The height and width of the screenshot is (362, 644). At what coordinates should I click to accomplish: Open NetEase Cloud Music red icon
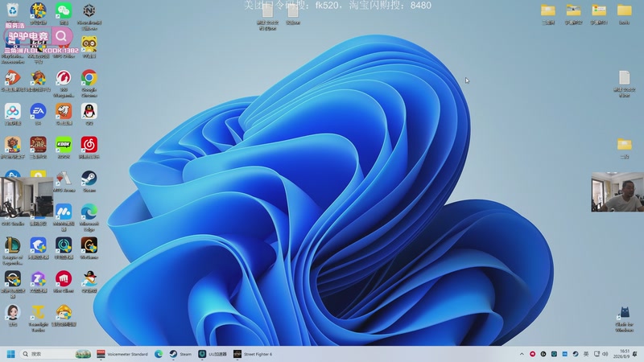click(89, 145)
